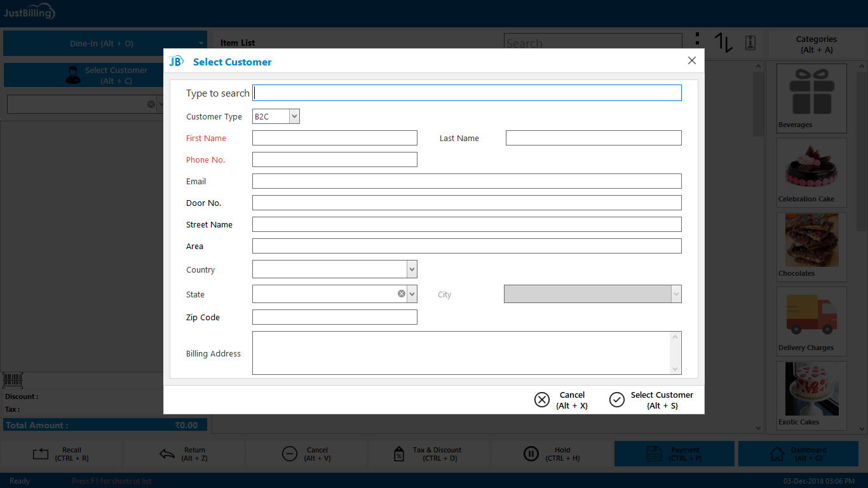Click the item info view icon

[x=750, y=43]
